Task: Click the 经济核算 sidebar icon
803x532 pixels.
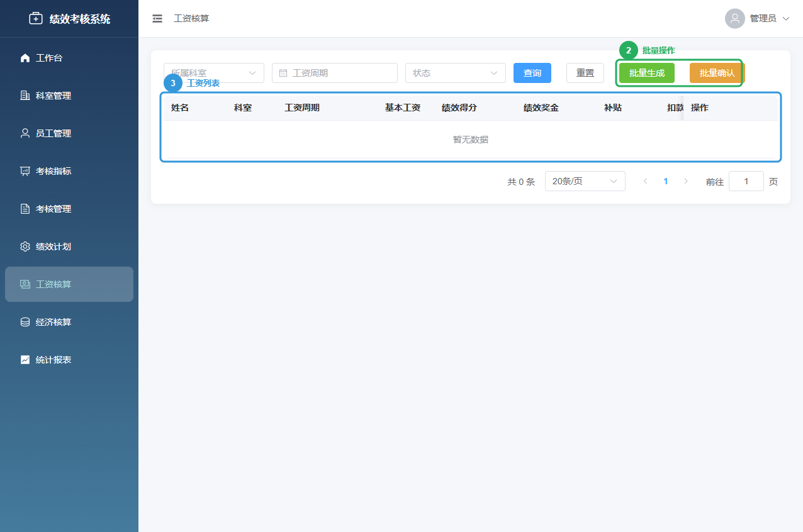Action: click(x=25, y=321)
